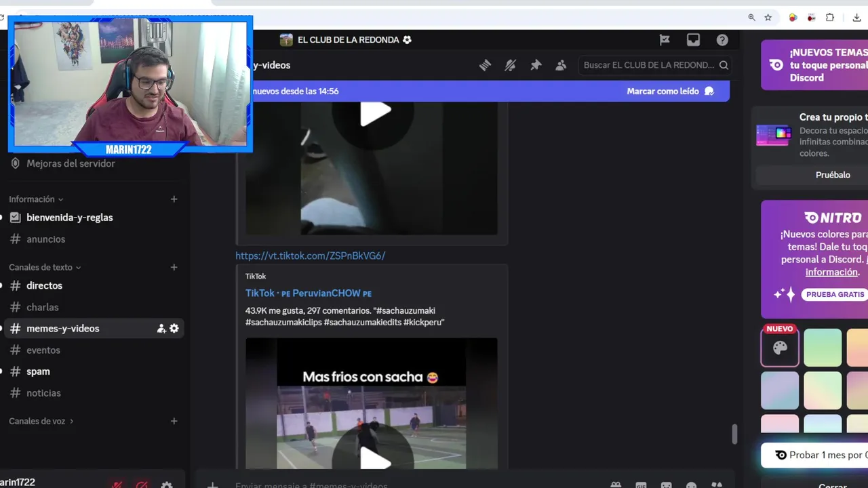Add channel in Canales de texto category
Screen dimensions: 868x488
(x=174, y=267)
